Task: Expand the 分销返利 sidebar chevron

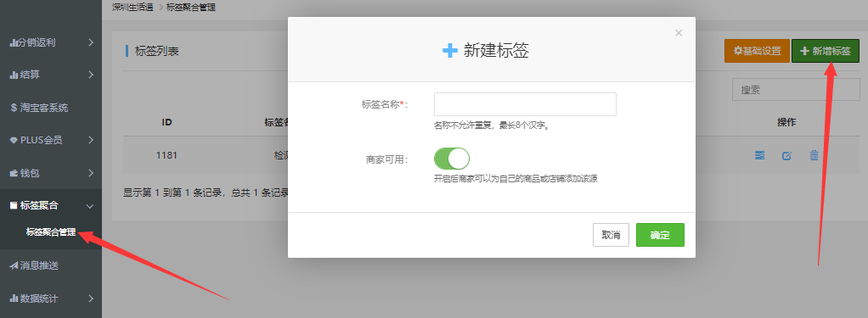Action: pos(91,42)
